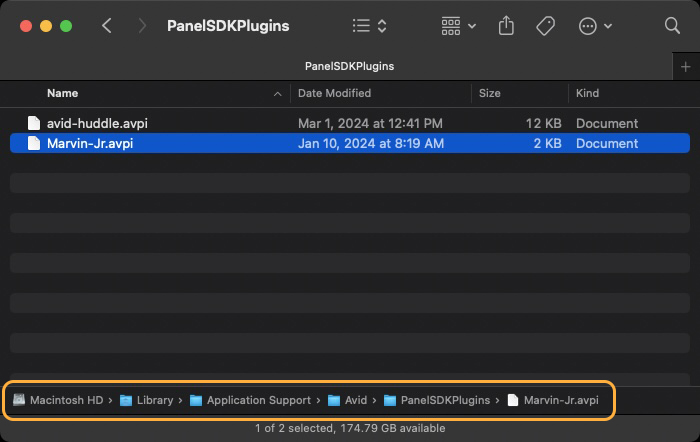Open the Share menu icon
Image resolution: width=700 pixels, height=442 pixels.
[x=506, y=25]
